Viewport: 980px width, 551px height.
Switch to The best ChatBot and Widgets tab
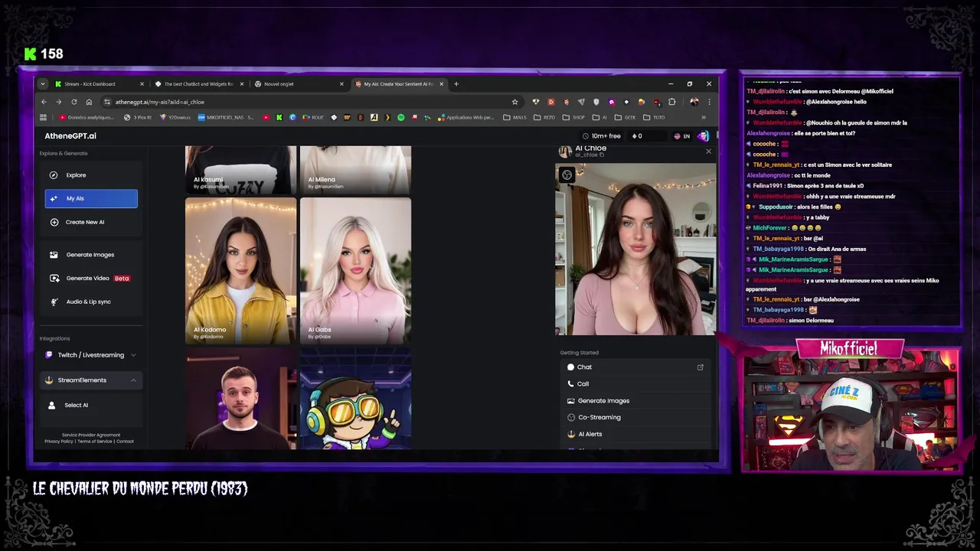pos(198,84)
